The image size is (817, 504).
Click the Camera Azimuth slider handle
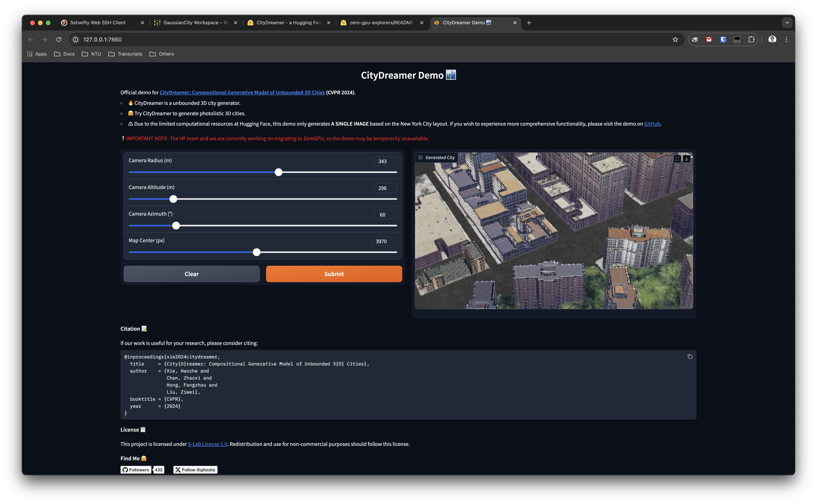click(176, 226)
